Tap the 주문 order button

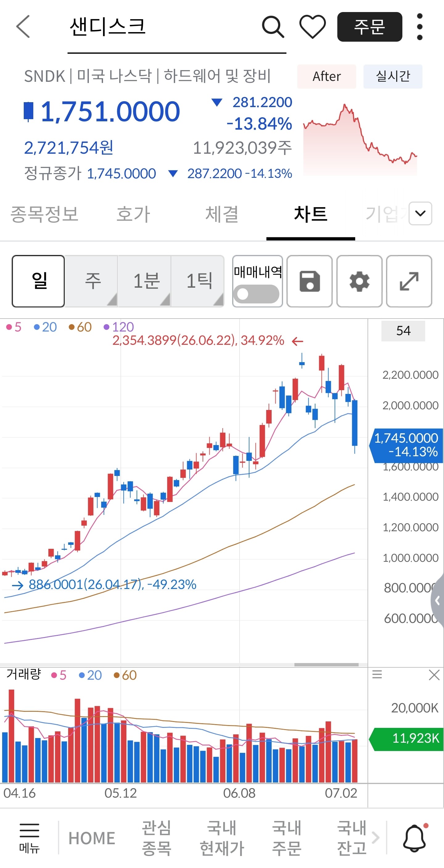click(370, 27)
